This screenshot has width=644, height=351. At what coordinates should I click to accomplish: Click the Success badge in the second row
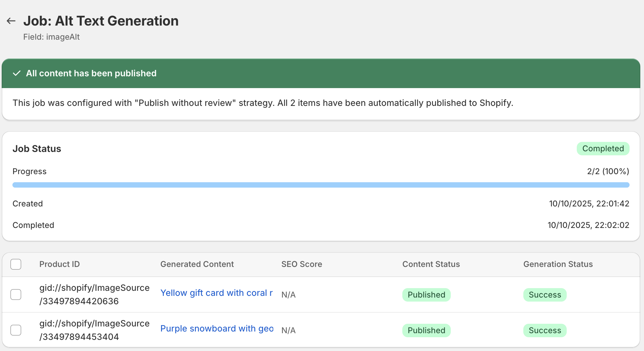click(545, 330)
